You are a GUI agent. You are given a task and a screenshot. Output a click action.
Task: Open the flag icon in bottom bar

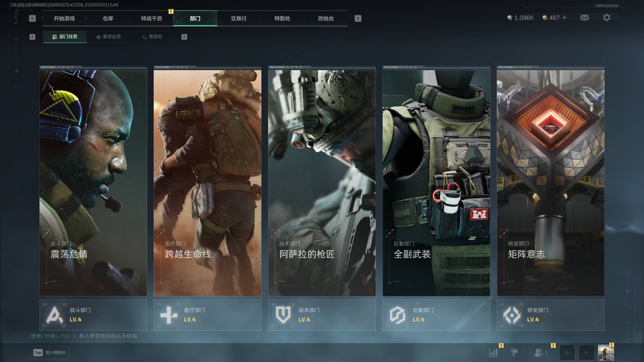(514, 352)
